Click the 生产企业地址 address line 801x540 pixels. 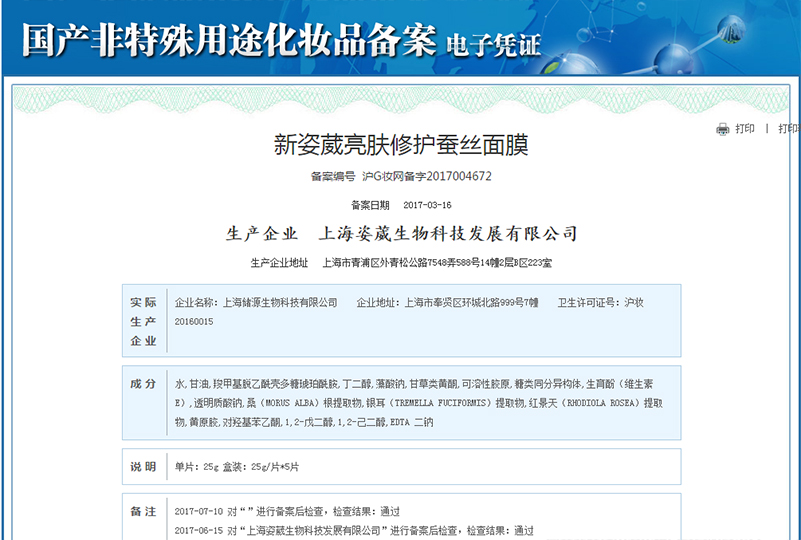point(401,263)
